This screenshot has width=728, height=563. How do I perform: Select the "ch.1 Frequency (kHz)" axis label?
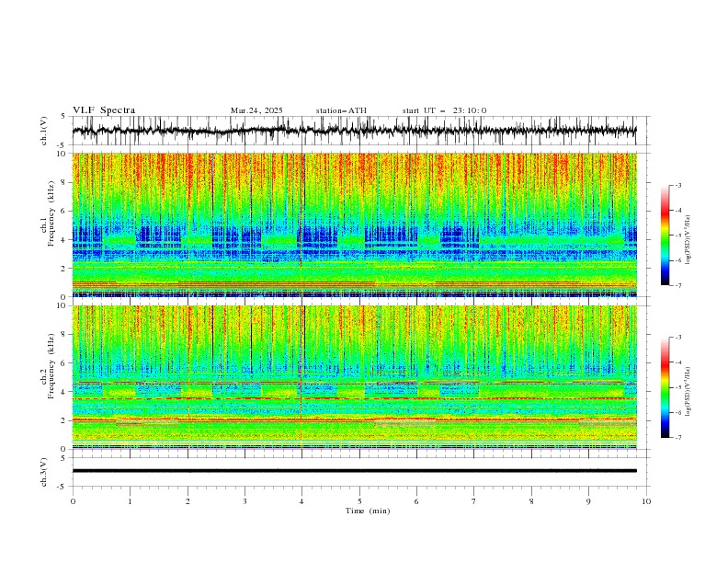[48, 213]
